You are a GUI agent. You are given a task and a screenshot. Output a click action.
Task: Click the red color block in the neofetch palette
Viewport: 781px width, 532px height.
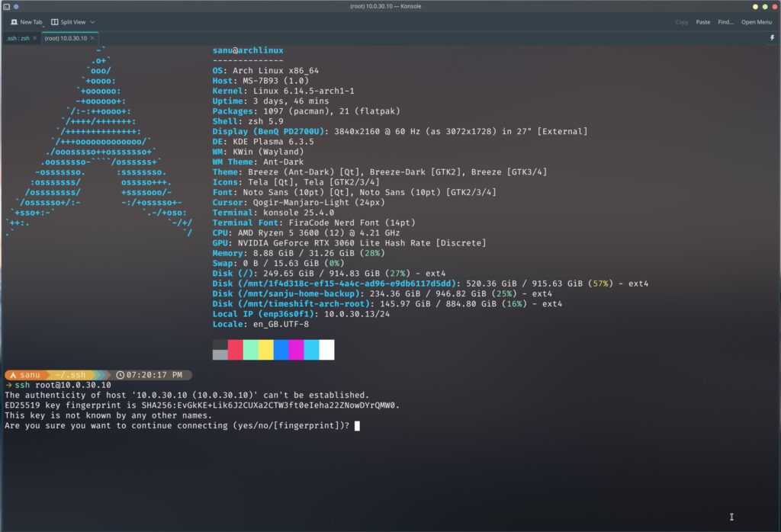(235, 349)
